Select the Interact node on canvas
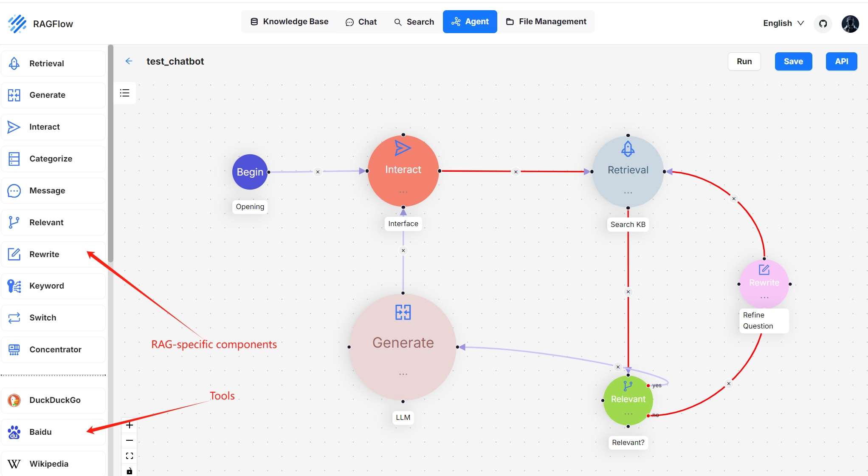This screenshot has height=476, width=868. 403,171
